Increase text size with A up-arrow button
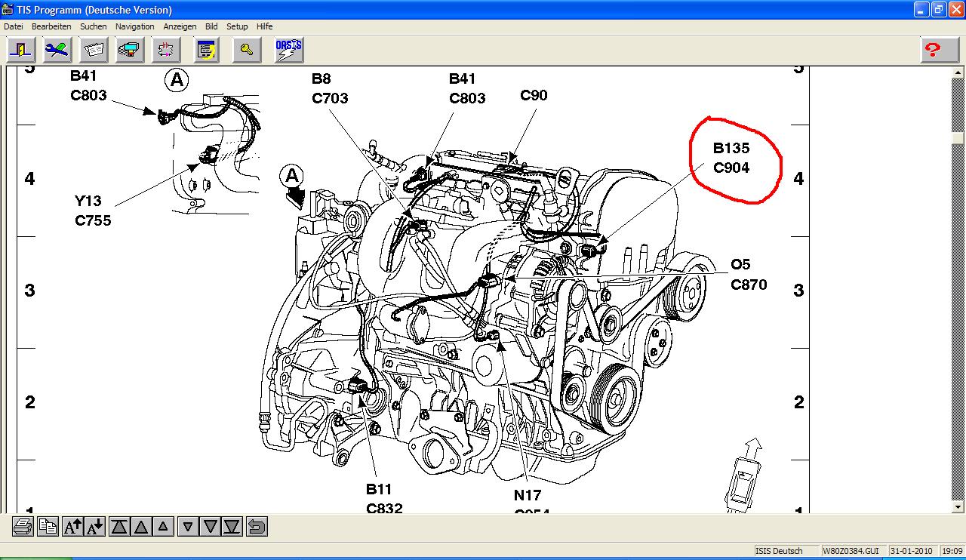 (73, 526)
